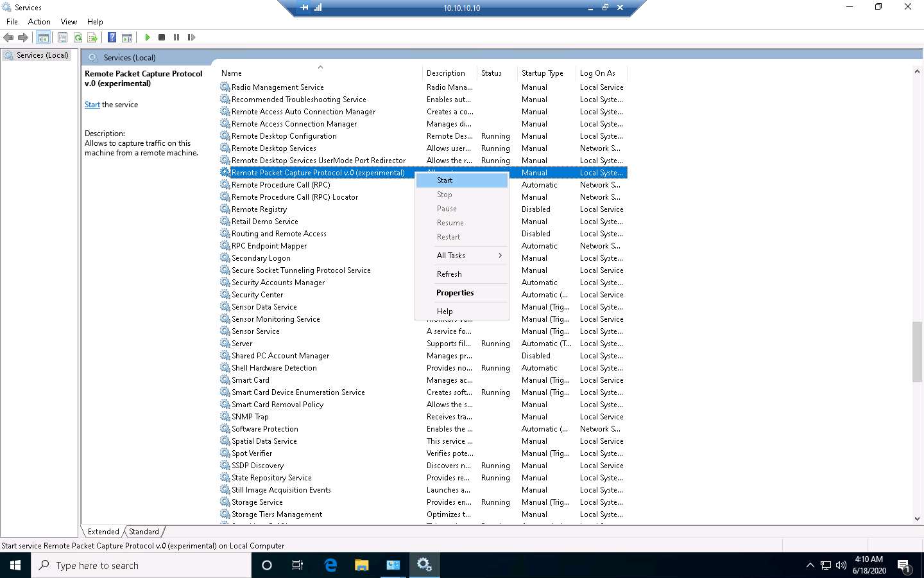Select Remote Desktop Services row
The height and width of the screenshot is (578, 924).
click(x=423, y=148)
